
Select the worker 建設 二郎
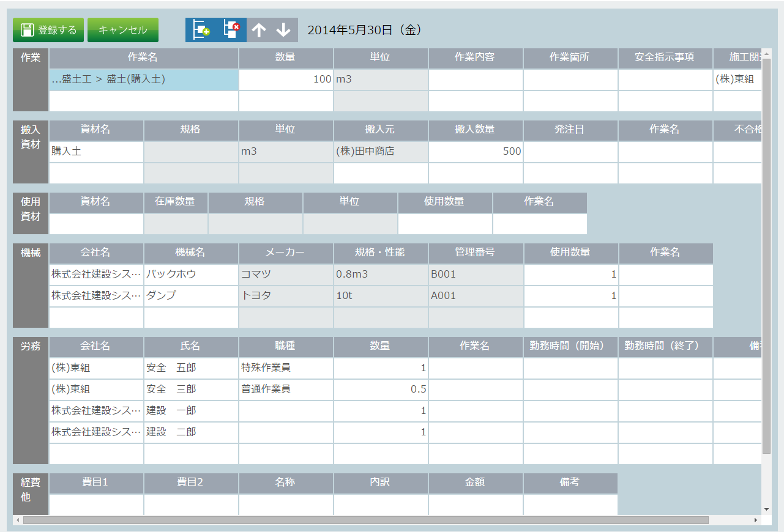191,432
